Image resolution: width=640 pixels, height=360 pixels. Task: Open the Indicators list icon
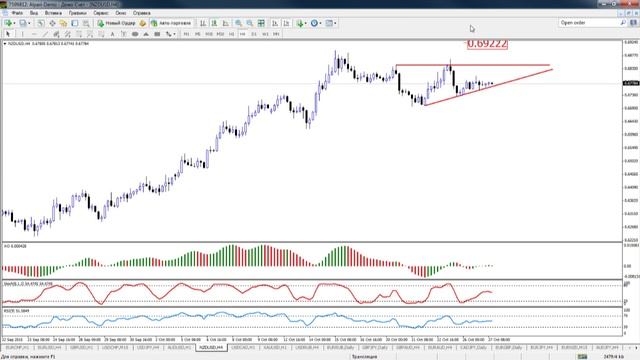(x=300, y=23)
